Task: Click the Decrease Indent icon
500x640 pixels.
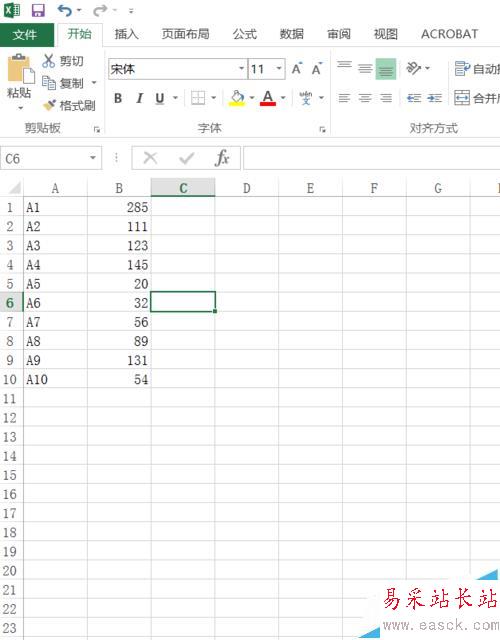Action: 414,98
